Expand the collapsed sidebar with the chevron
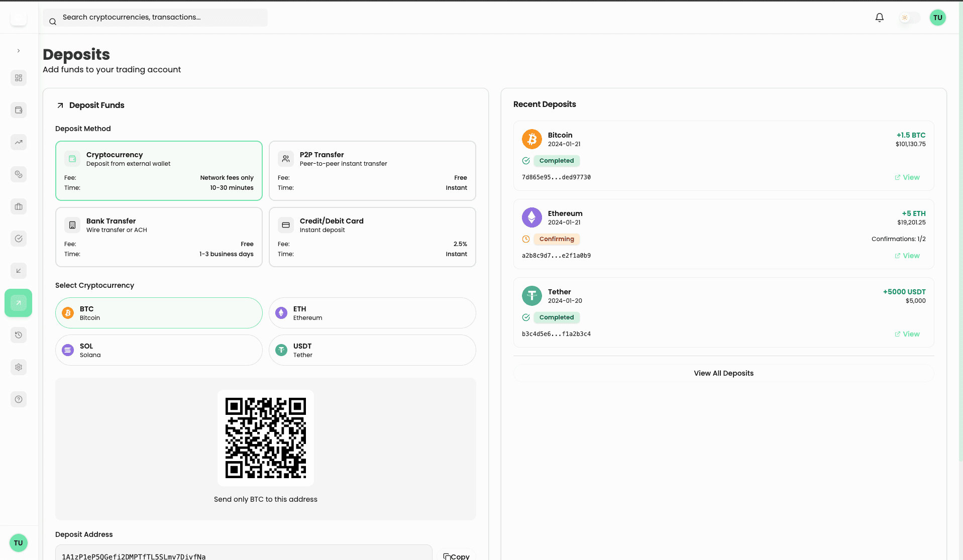The width and height of the screenshot is (963, 560). point(19,51)
